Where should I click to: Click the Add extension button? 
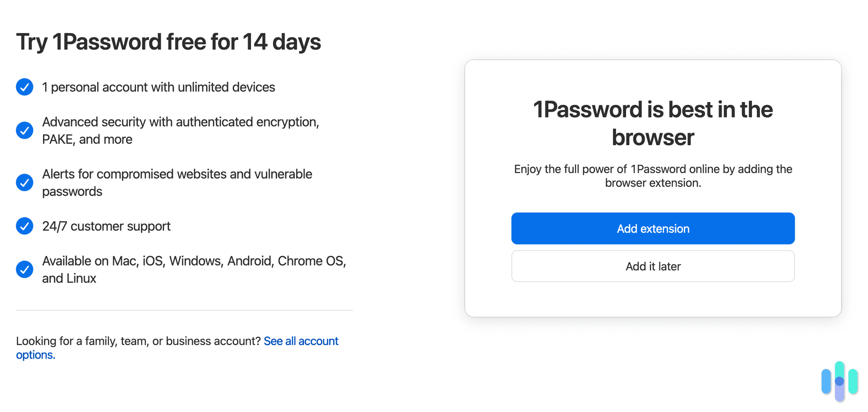pos(653,228)
